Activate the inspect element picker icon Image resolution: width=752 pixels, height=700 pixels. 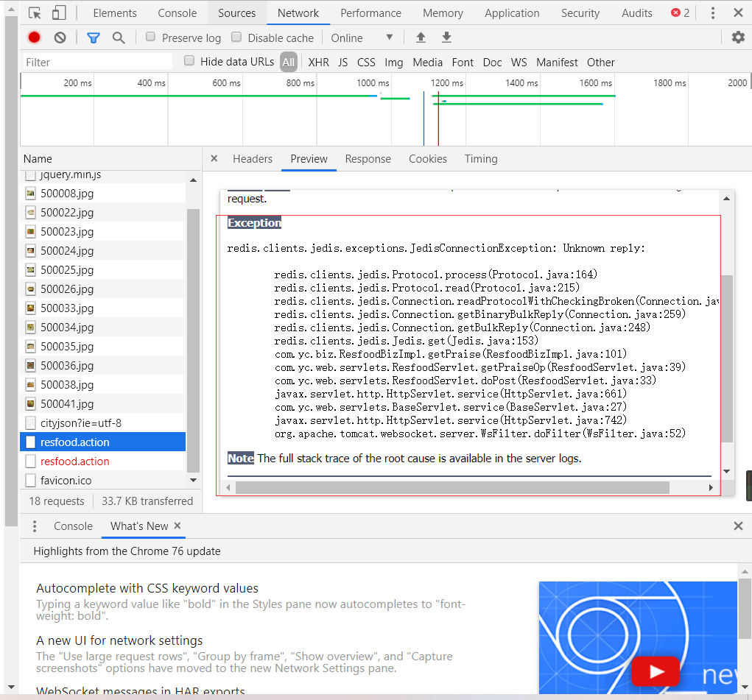tap(35, 13)
